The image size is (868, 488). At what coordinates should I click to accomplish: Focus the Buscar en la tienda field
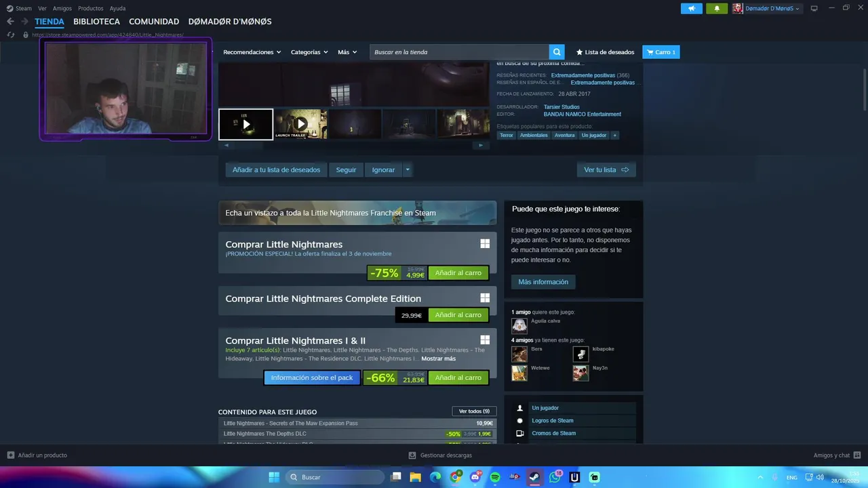click(x=459, y=52)
